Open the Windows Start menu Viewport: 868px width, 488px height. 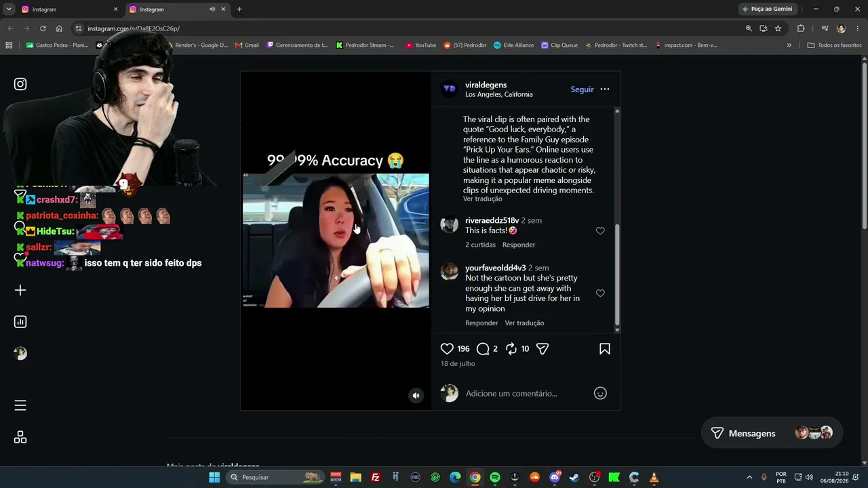214,477
